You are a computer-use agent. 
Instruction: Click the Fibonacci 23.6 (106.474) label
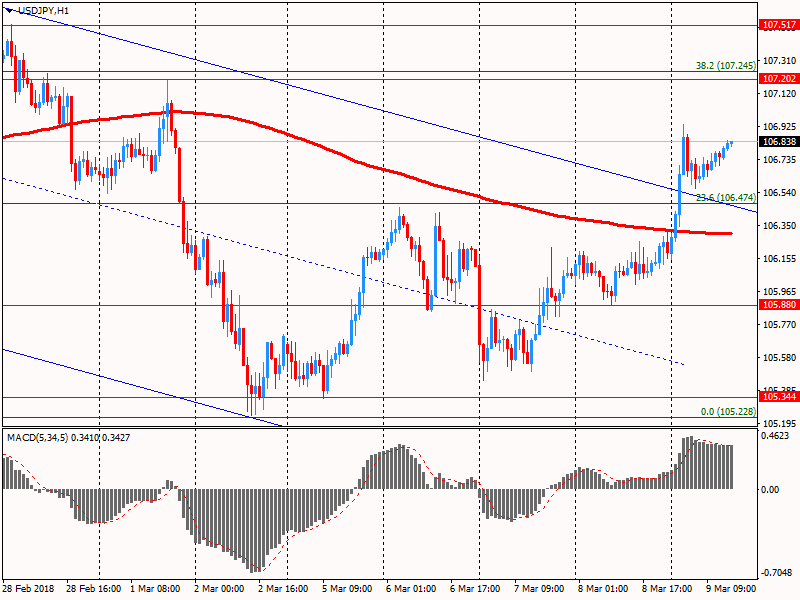tap(726, 197)
